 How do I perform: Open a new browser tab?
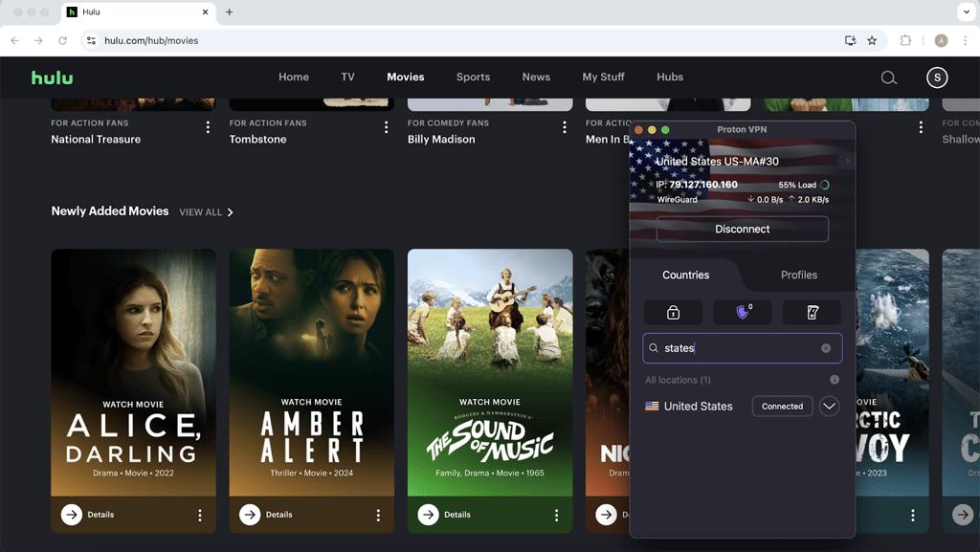coord(230,11)
